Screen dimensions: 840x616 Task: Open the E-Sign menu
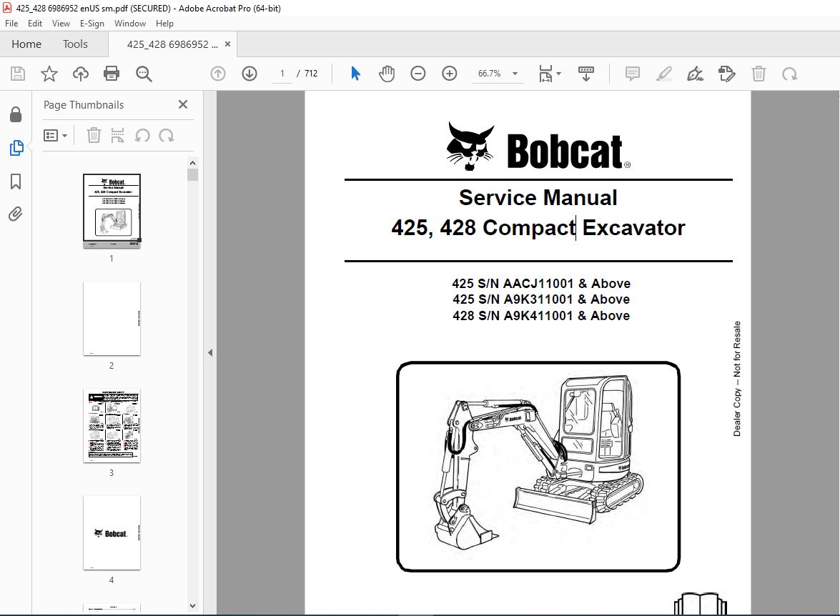tap(92, 24)
